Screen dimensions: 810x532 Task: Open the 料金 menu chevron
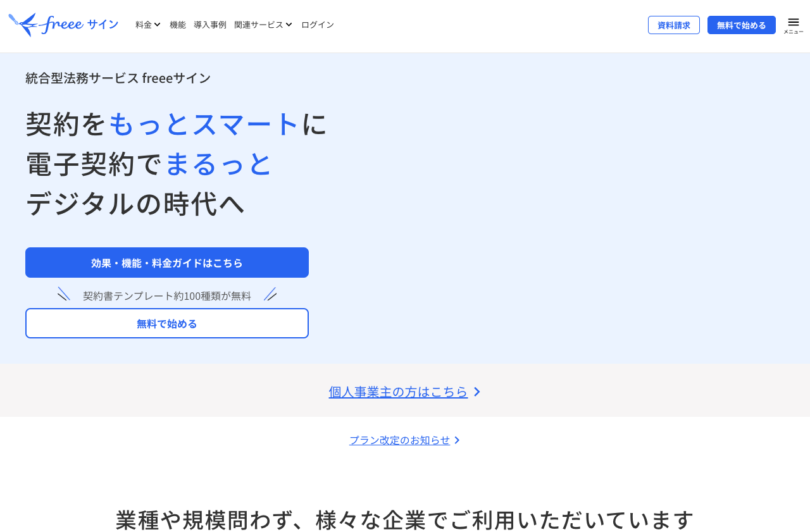158,24
